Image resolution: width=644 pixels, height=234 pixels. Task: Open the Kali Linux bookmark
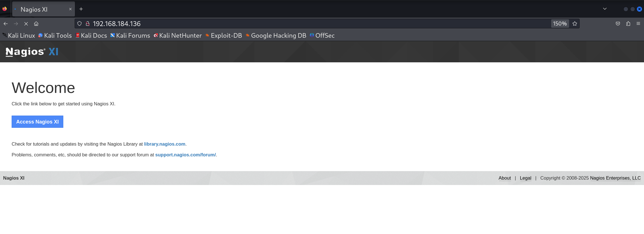tap(19, 35)
